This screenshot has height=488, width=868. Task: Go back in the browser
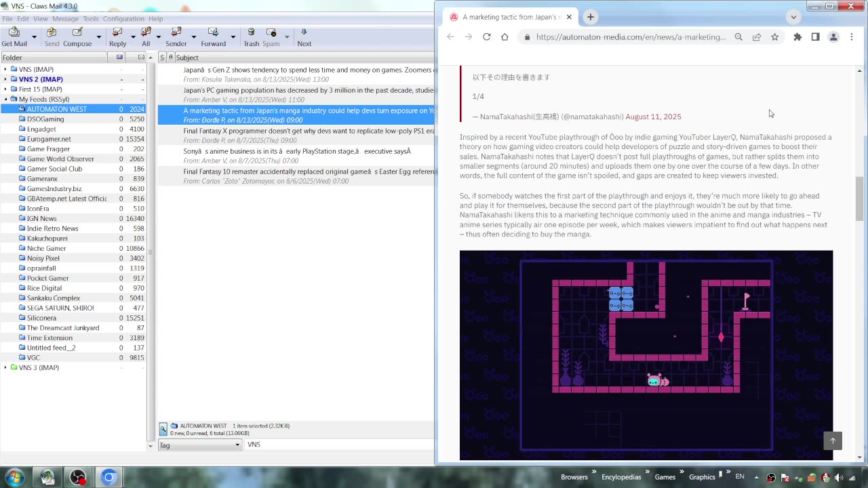pos(450,37)
